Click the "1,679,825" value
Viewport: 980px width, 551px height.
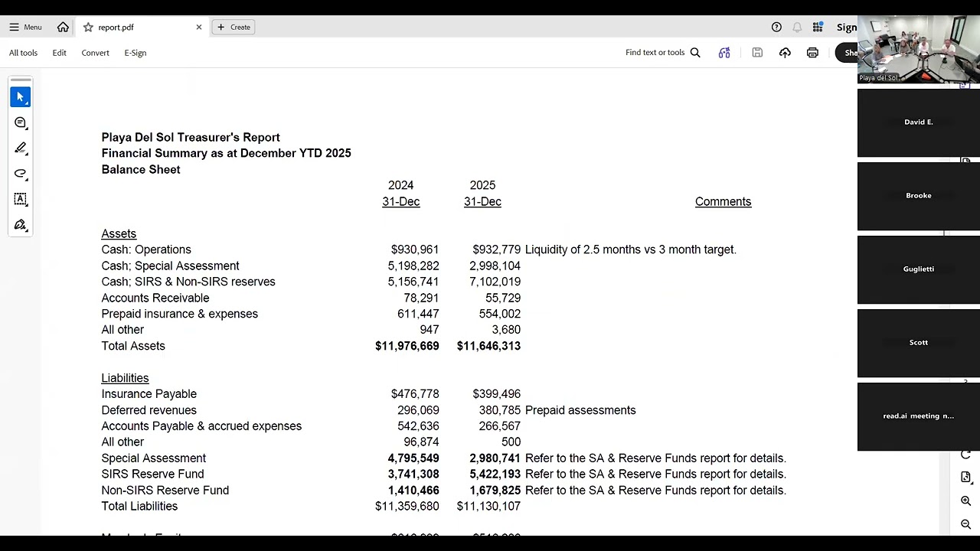pos(495,491)
